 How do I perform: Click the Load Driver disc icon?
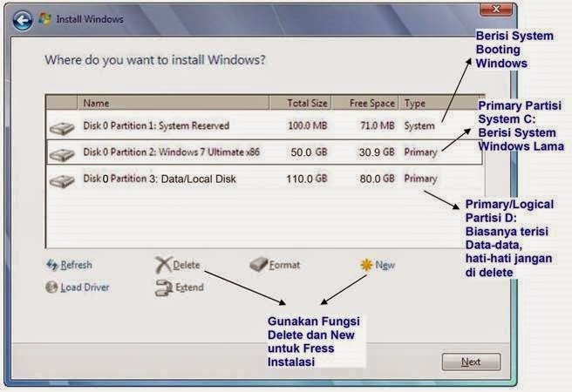(x=51, y=287)
